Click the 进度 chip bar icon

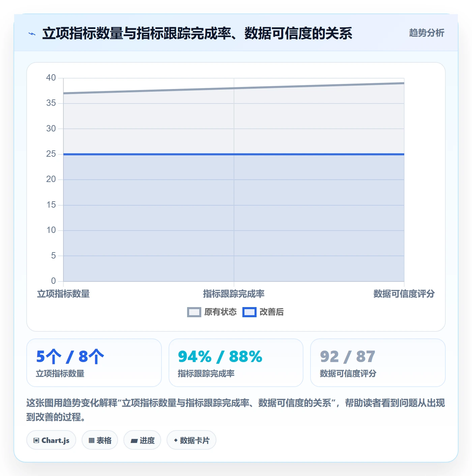coord(134,441)
